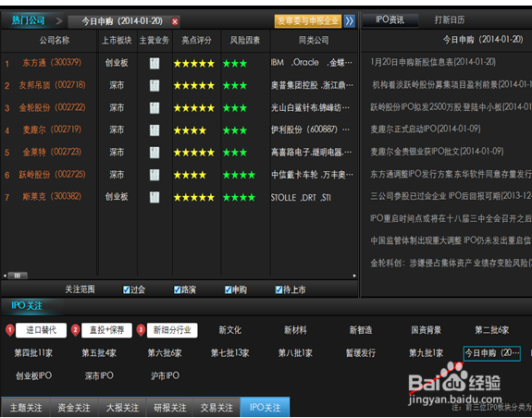
Task: Open the 资金关注 bottom tab
Action: 74,407
